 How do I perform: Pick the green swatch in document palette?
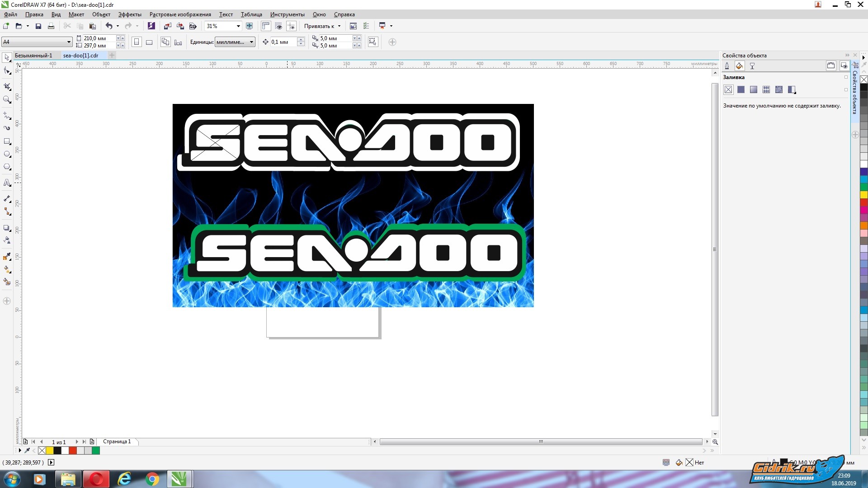coord(96,450)
